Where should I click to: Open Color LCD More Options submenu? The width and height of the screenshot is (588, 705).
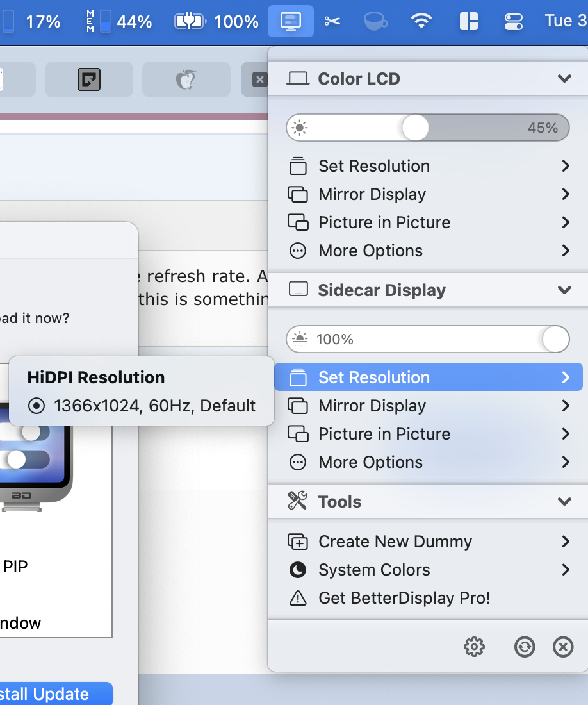coord(429,251)
